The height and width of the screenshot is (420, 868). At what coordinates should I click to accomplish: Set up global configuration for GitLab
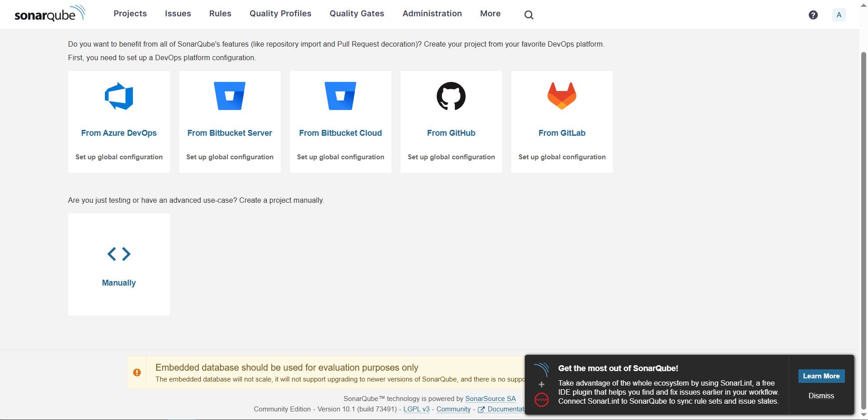pos(562,157)
